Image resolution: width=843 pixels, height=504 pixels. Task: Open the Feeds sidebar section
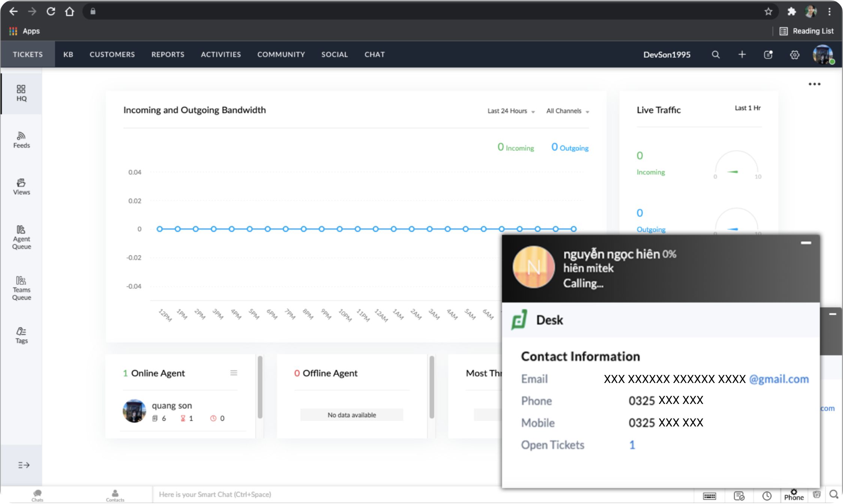[x=21, y=140]
